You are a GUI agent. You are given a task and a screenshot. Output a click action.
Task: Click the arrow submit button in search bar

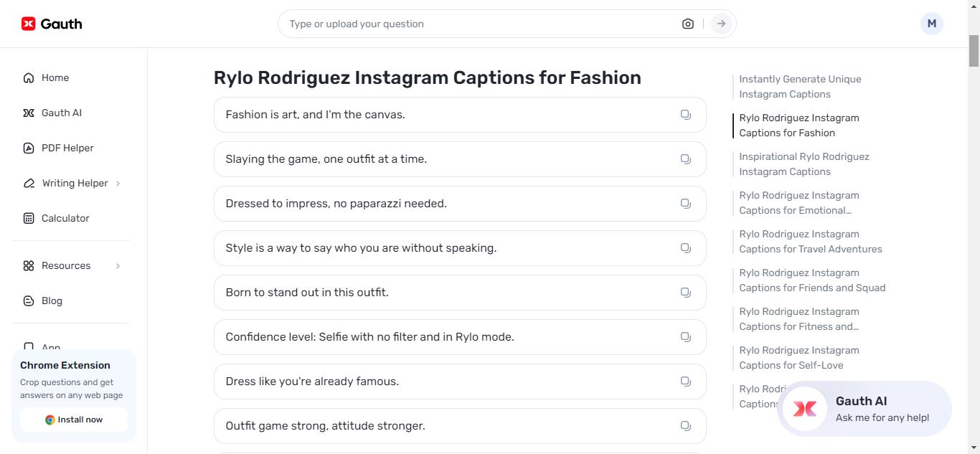tap(721, 24)
